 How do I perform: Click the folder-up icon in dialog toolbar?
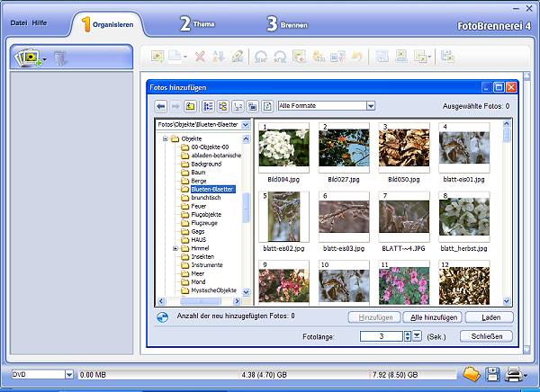tap(191, 105)
